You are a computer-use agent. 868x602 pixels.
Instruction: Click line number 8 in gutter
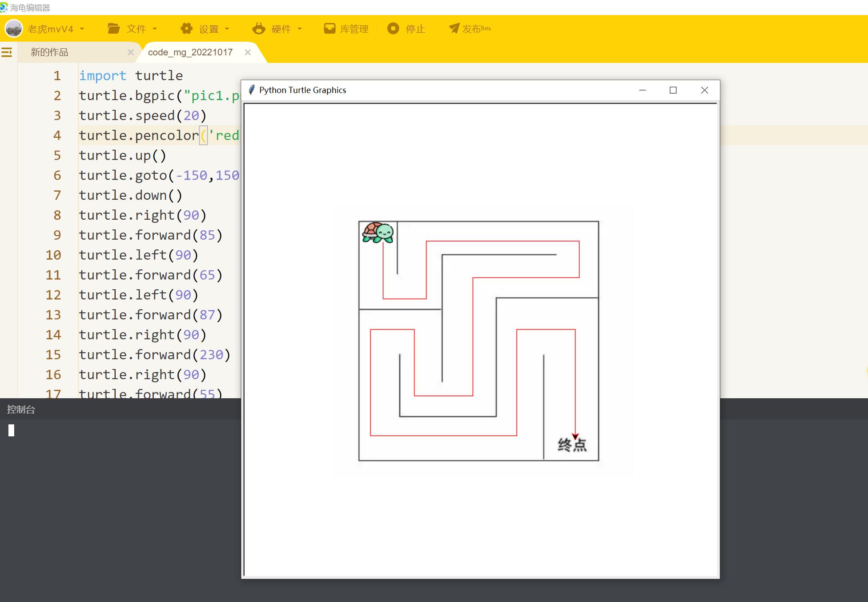57,215
